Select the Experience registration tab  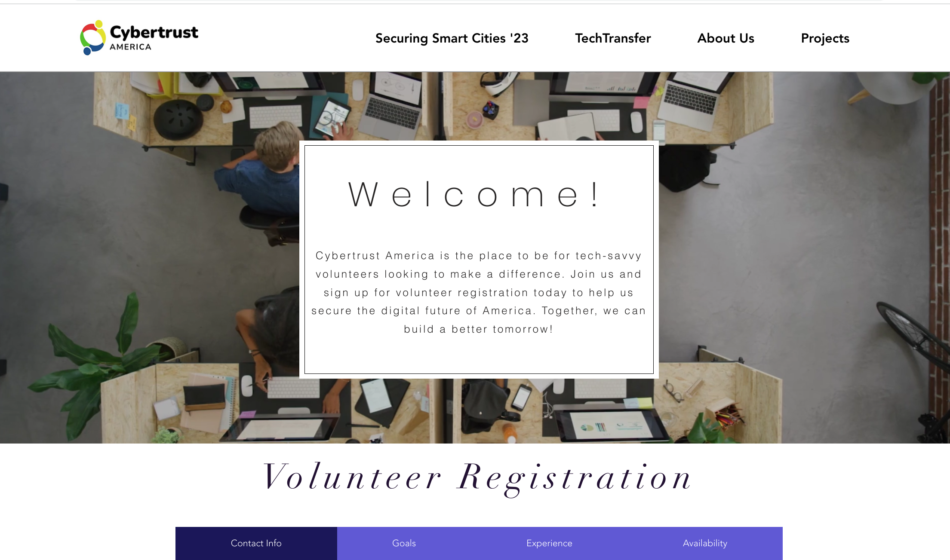click(548, 543)
